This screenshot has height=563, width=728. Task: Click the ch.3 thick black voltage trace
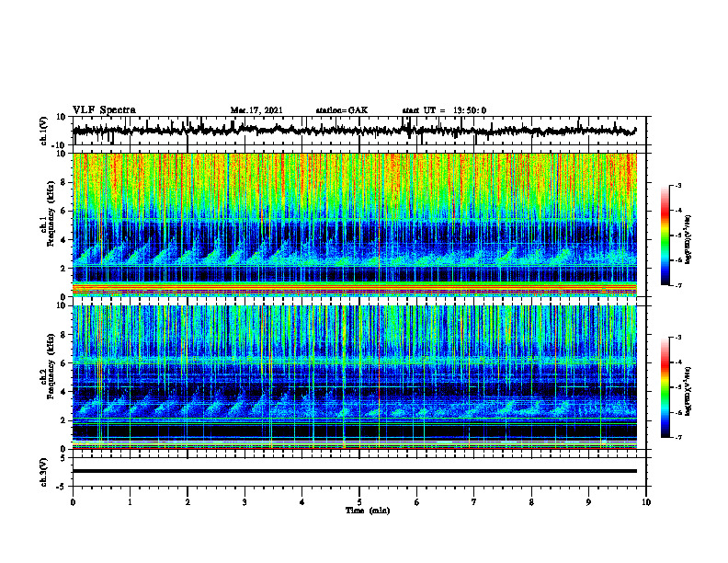click(355, 471)
